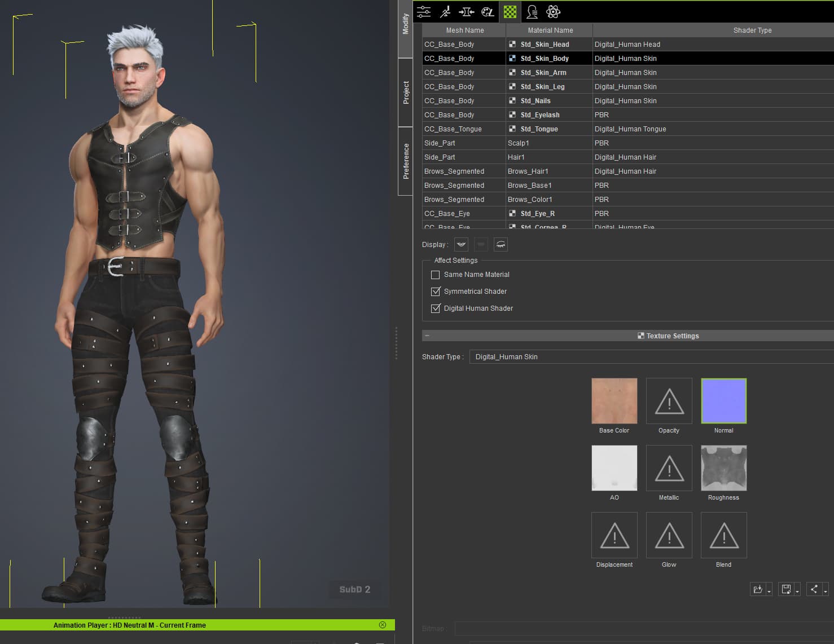Select the green checkerboard Material icon
This screenshot has height=644, width=834.
510,12
